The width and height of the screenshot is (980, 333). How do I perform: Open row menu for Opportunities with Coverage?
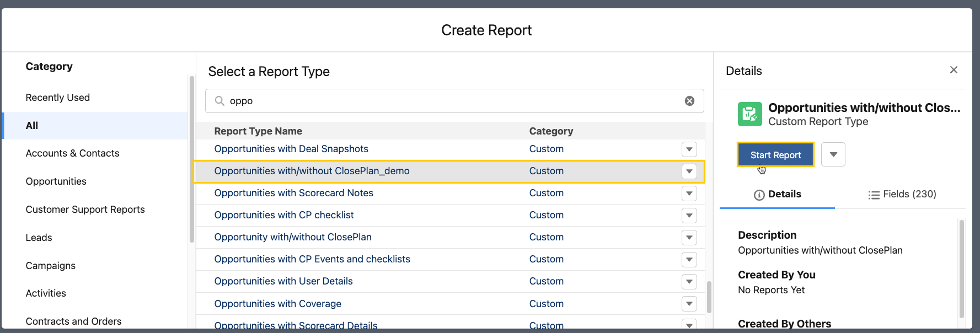689,304
